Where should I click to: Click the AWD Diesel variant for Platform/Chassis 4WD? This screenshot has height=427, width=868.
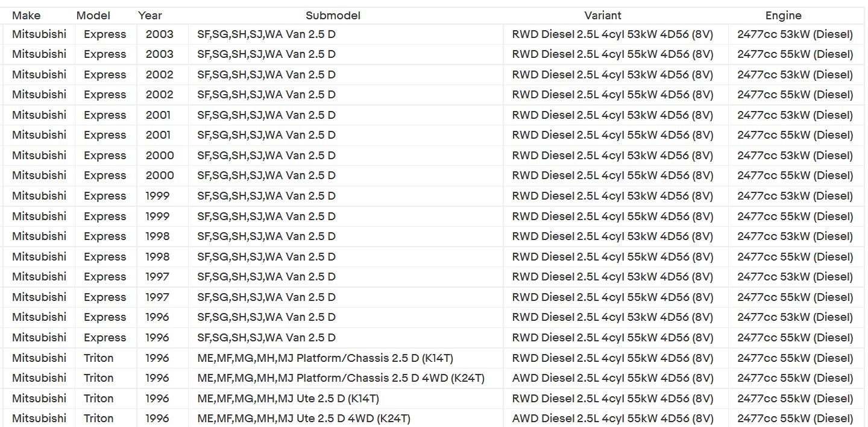click(x=612, y=378)
